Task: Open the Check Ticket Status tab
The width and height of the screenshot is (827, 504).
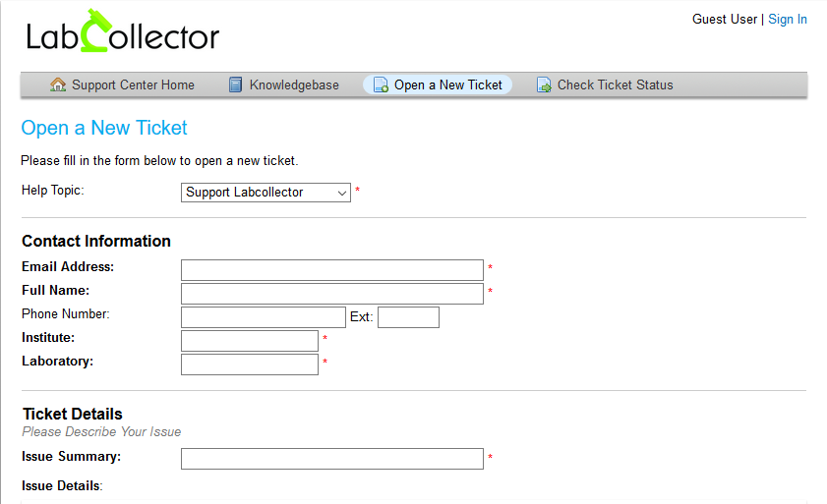Action: pos(605,84)
